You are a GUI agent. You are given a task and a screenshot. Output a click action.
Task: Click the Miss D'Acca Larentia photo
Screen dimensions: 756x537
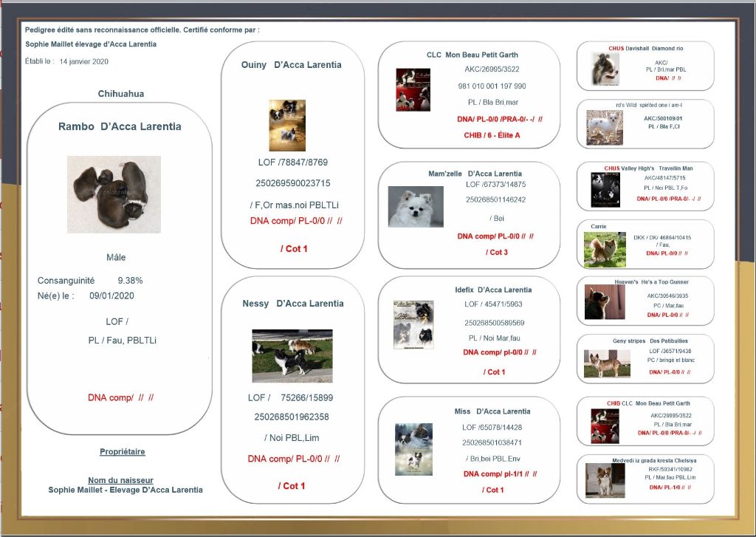click(413, 448)
